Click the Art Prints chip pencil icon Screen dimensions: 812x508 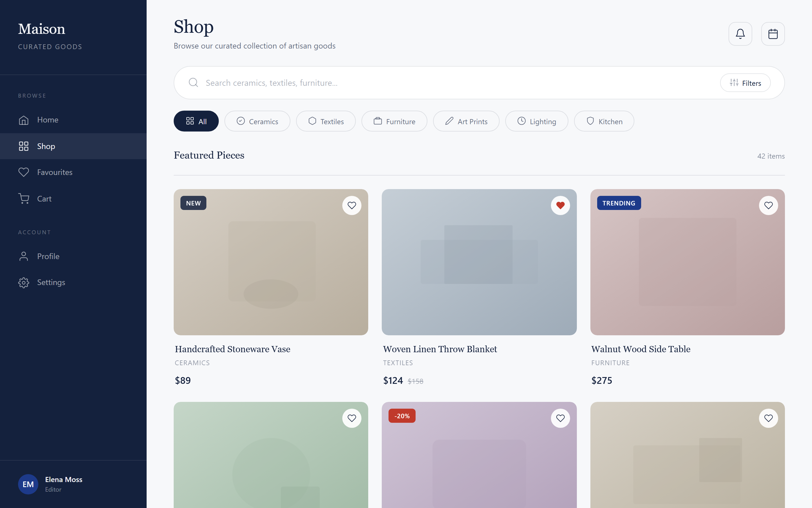(449, 121)
